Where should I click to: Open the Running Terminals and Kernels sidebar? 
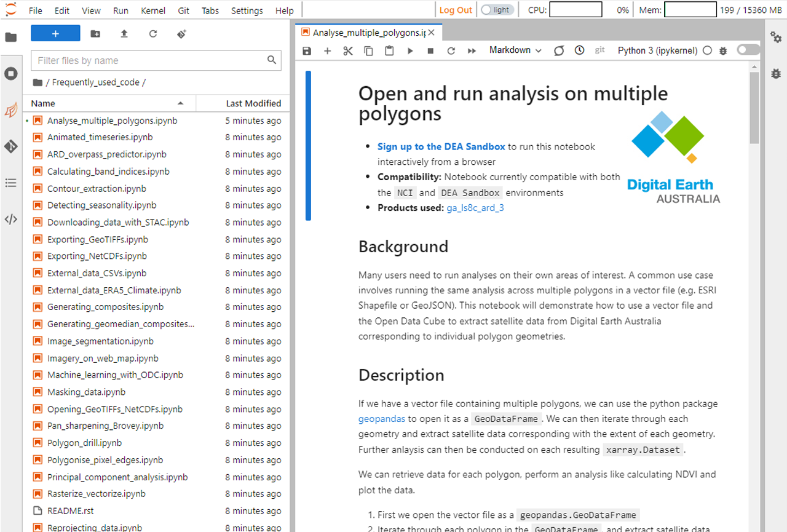point(10,74)
